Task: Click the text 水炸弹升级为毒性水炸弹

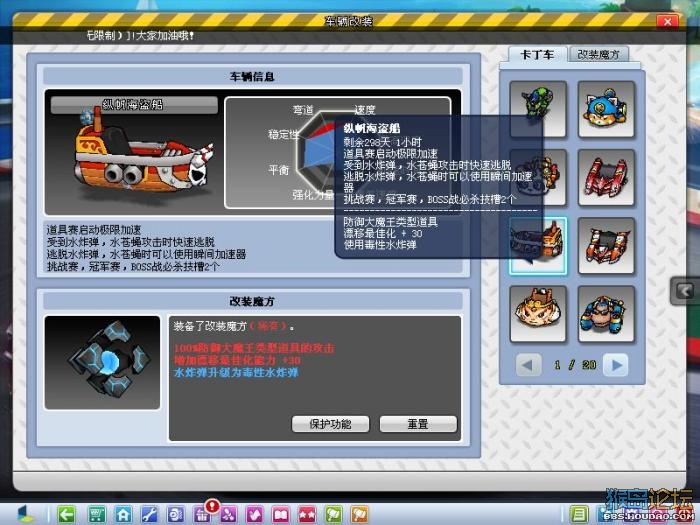Action: (x=236, y=373)
